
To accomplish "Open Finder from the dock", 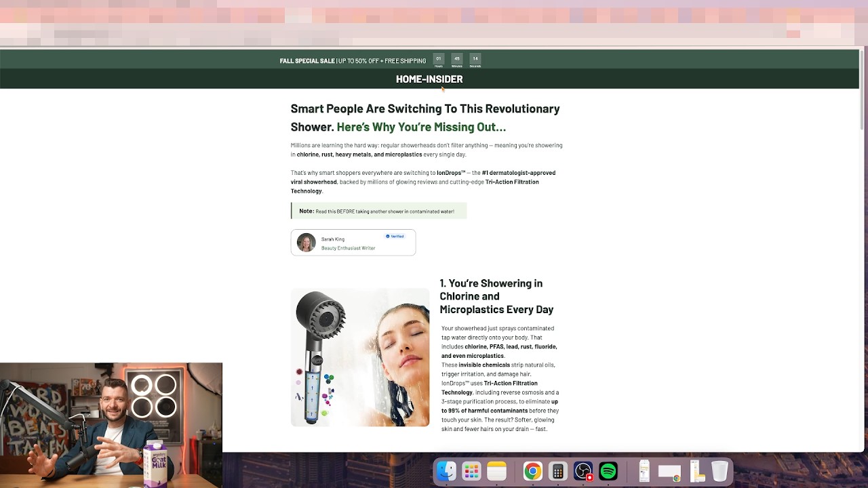I will pos(446,471).
